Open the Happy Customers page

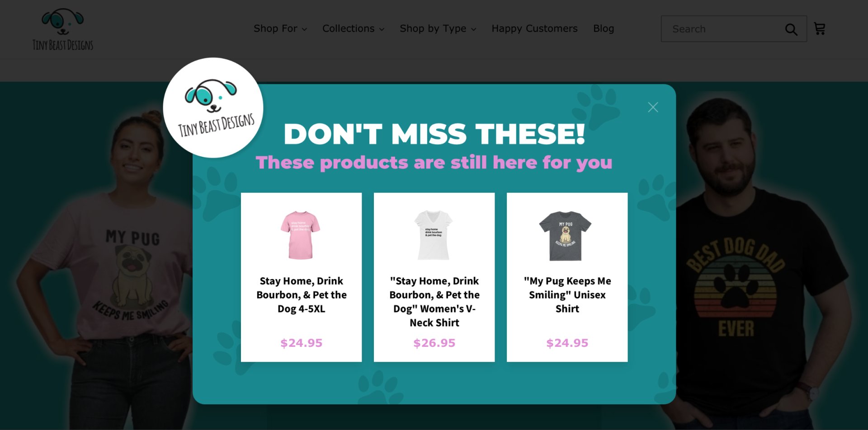click(534, 28)
